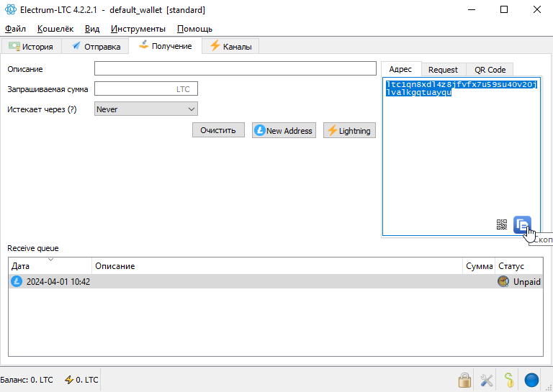Click the Unpaid status icon
Screen dimensions: 553x392
pyautogui.click(x=503, y=281)
